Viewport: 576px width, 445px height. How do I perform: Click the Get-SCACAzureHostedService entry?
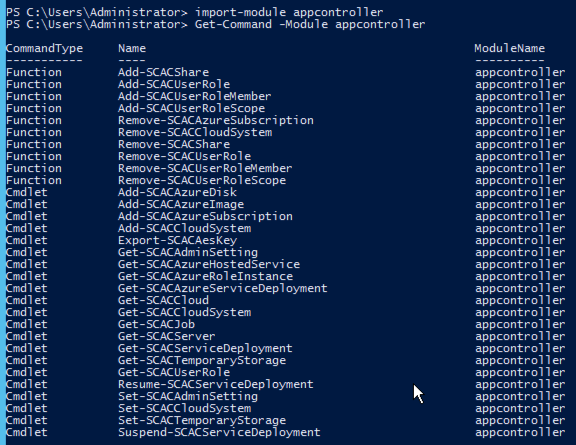(x=209, y=264)
